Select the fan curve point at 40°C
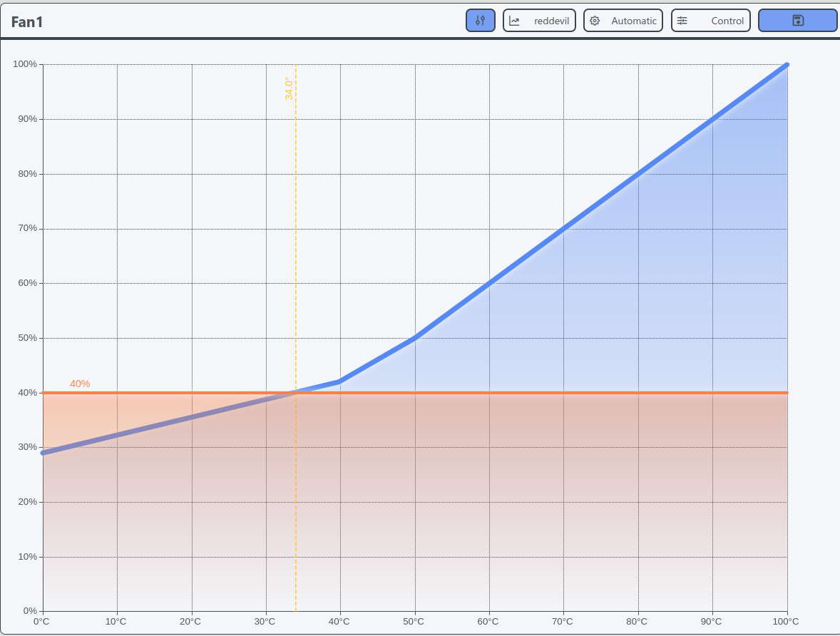Screen dimensions: 840x636 click(340, 381)
